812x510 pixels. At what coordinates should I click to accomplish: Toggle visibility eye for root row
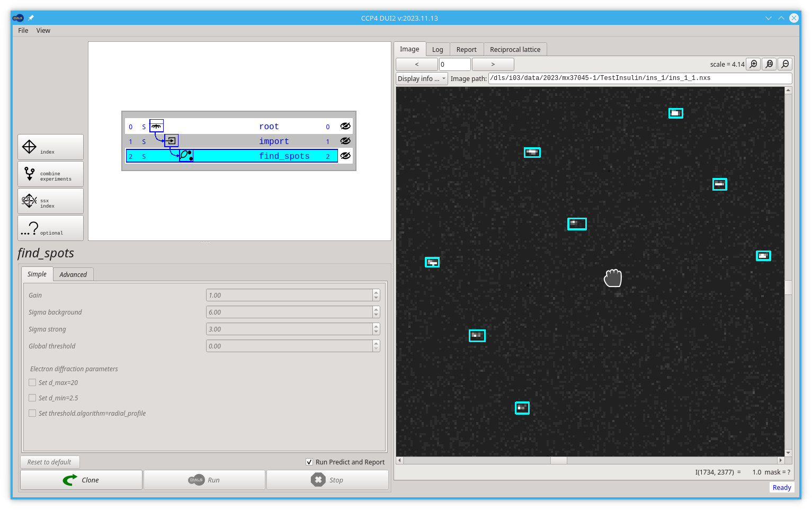coord(345,126)
